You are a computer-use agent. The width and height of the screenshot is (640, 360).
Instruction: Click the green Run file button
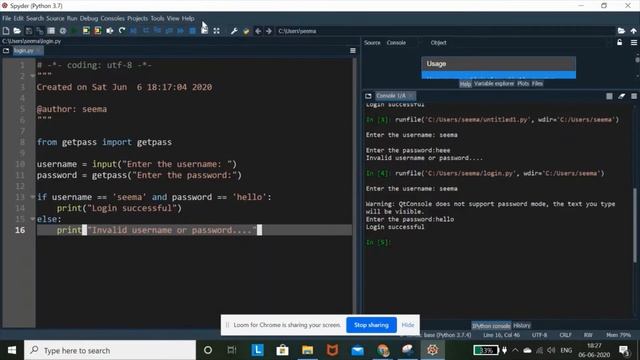point(74,31)
